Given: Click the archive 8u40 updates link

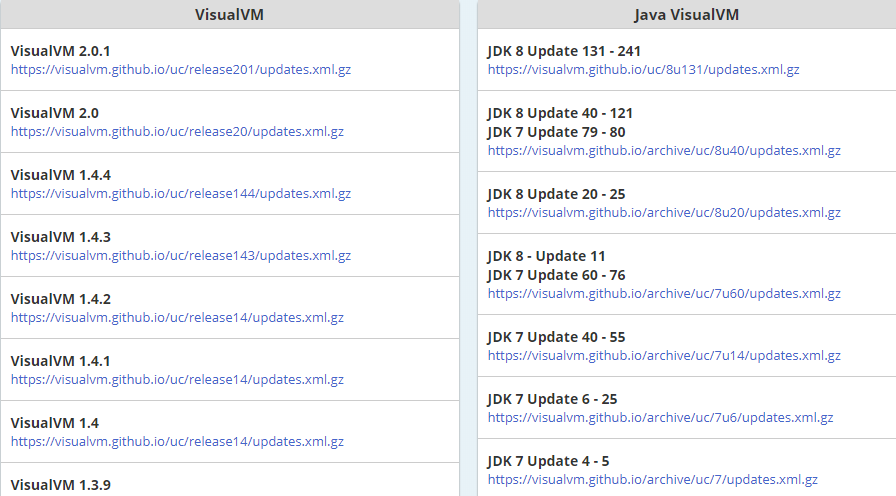Looking at the screenshot, I should [x=664, y=151].
